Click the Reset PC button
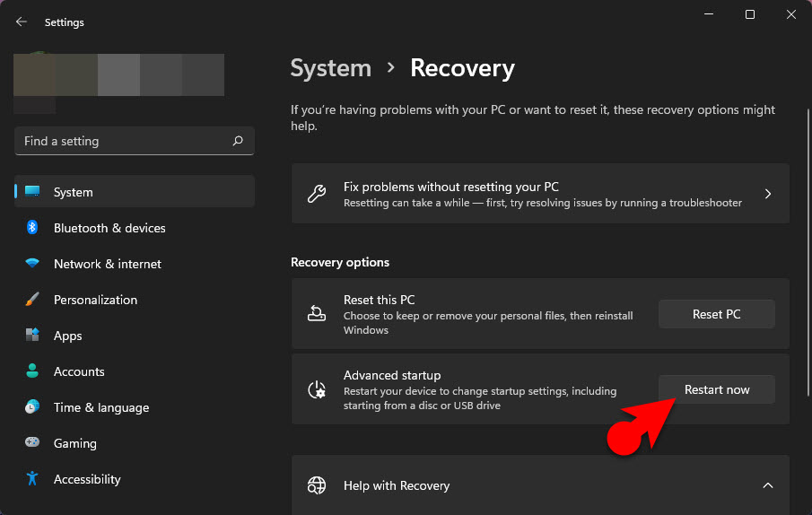 click(716, 314)
